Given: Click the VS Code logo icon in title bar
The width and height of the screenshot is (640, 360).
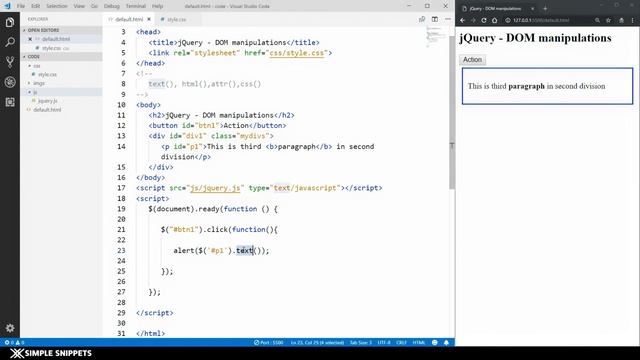Looking at the screenshot, I should point(7,6).
